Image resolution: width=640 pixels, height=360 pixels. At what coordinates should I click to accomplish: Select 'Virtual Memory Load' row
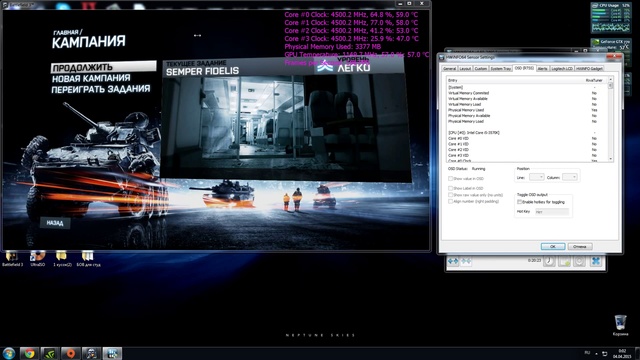pyautogui.click(x=529, y=104)
